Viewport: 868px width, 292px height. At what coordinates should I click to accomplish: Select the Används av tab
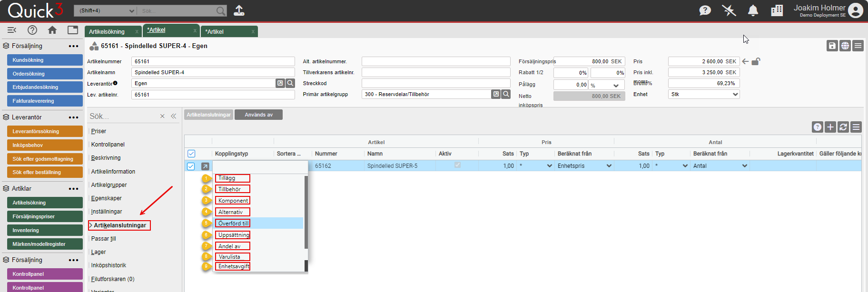pyautogui.click(x=258, y=115)
